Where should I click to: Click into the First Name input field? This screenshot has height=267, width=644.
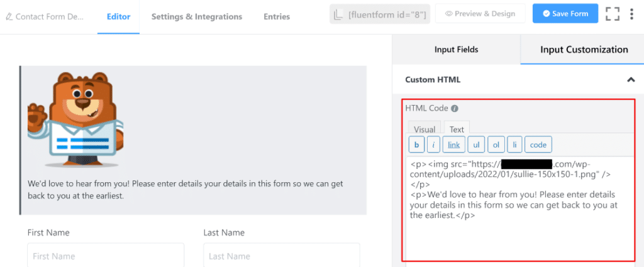click(x=106, y=256)
